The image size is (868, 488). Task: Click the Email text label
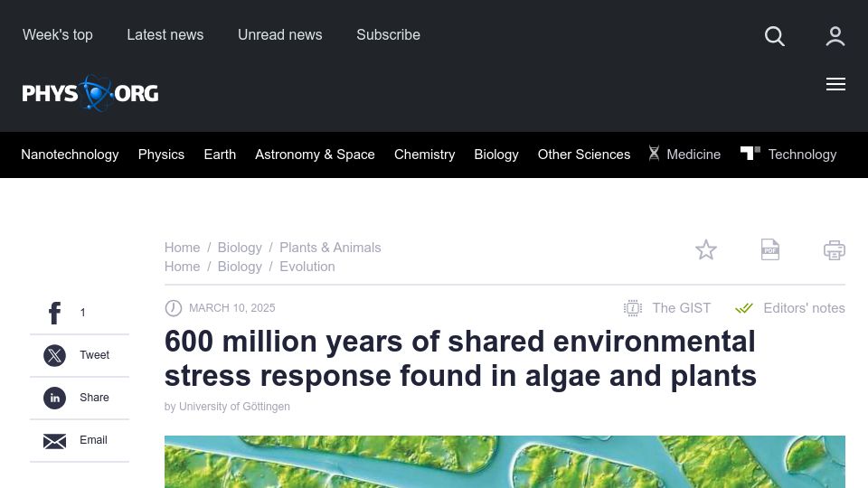point(93,440)
